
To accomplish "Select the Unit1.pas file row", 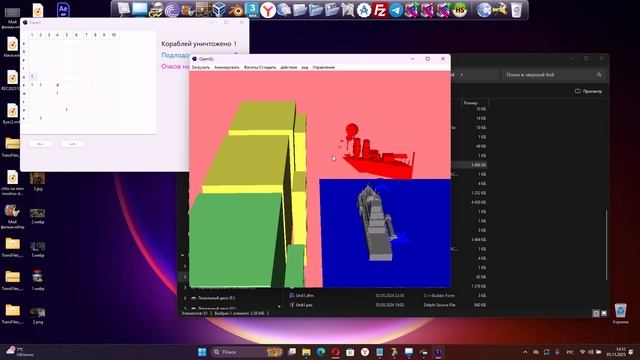I will (x=388, y=305).
